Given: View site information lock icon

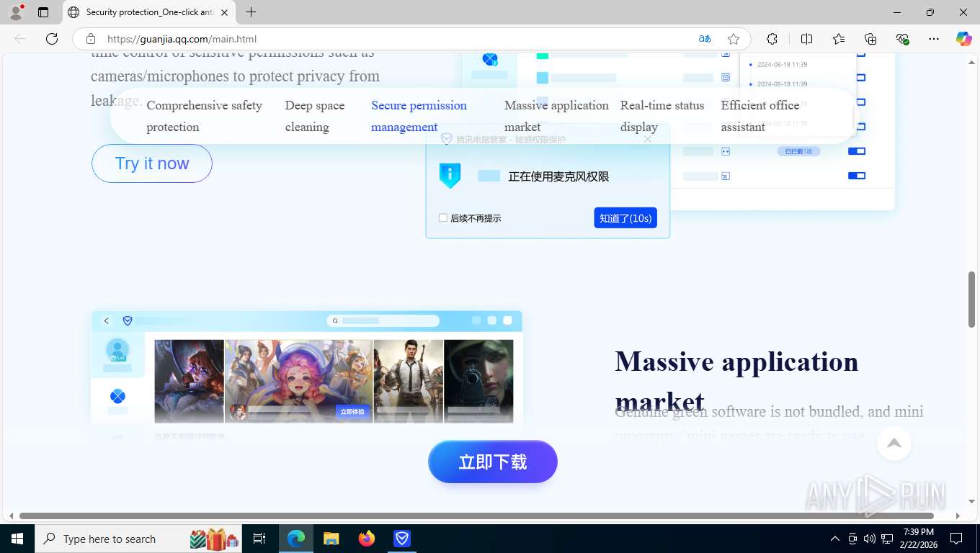Looking at the screenshot, I should click(x=90, y=39).
